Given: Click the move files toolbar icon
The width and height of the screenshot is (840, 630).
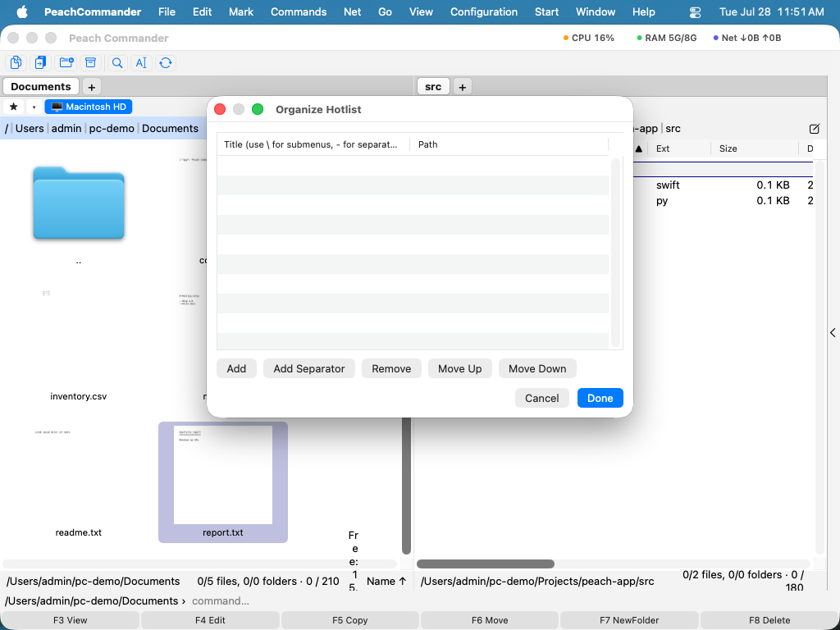Looking at the screenshot, I should (41, 62).
